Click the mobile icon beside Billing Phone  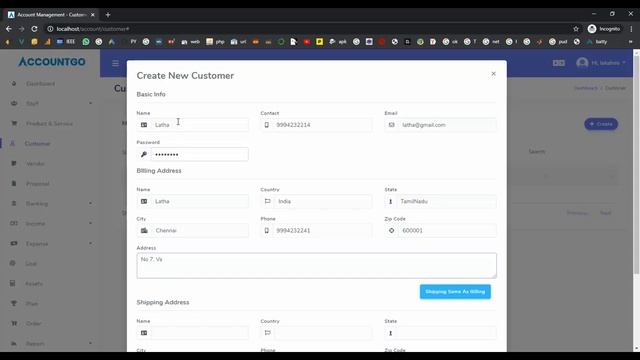tap(267, 231)
